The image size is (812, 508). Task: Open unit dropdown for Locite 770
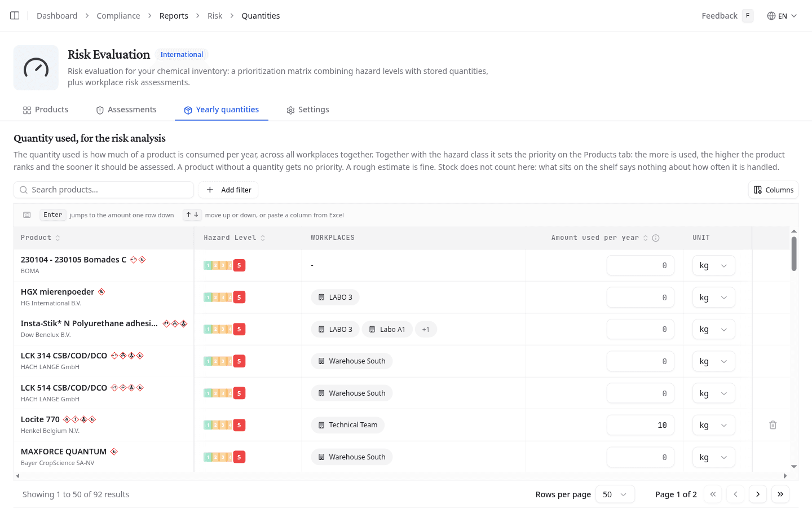click(714, 425)
